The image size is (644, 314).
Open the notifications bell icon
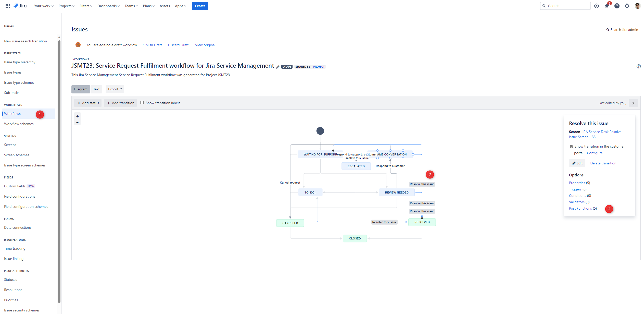(x=607, y=6)
